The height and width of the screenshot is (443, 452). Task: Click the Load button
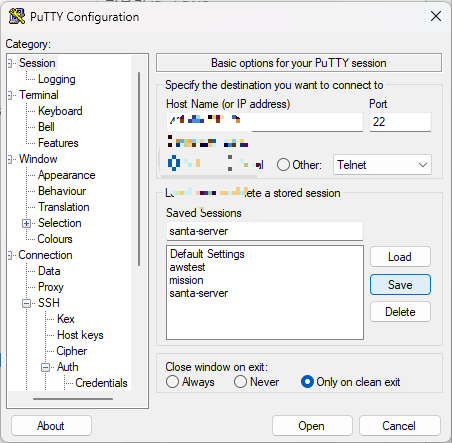[400, 257]
